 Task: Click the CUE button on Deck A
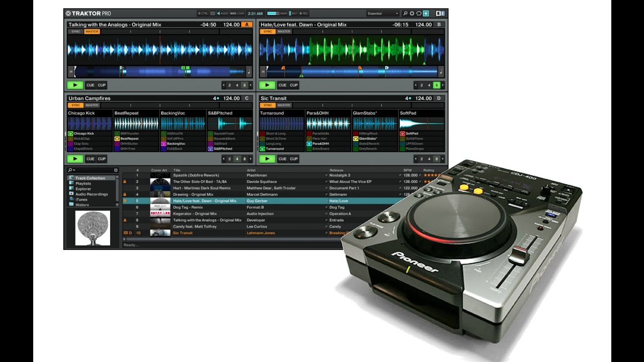(91, 85)
